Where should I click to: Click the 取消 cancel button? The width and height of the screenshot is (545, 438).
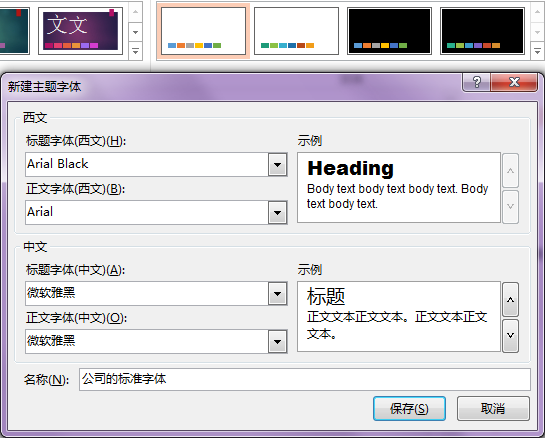pos(493,408)
